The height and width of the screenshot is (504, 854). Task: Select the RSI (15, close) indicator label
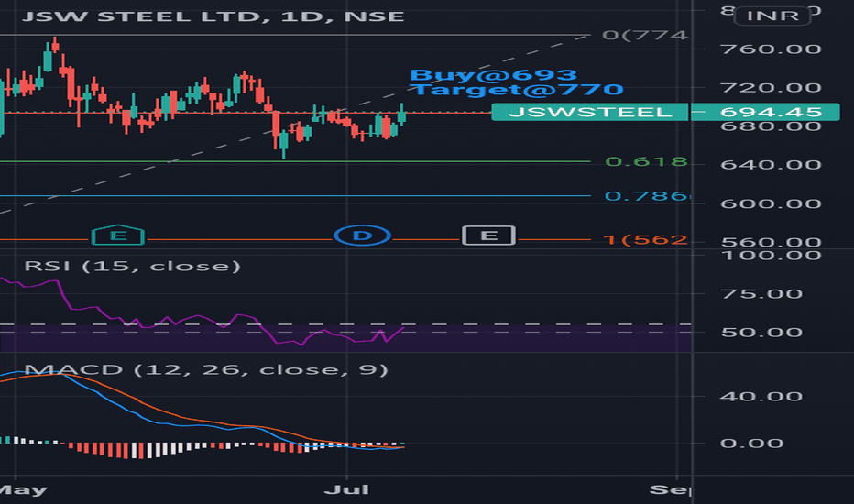pyautogui.click(x=132, y=266)
